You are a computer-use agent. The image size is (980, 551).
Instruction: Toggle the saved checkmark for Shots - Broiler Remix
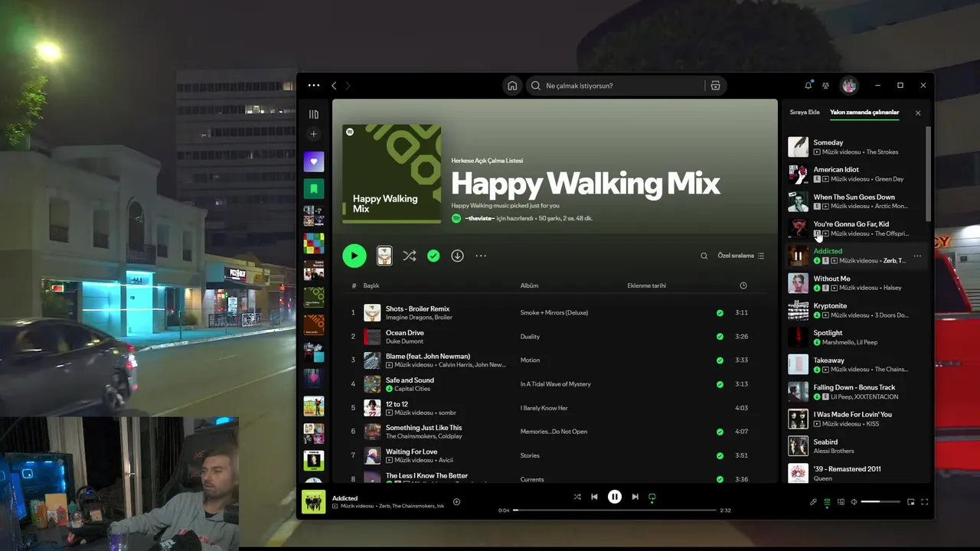(720, 312)
